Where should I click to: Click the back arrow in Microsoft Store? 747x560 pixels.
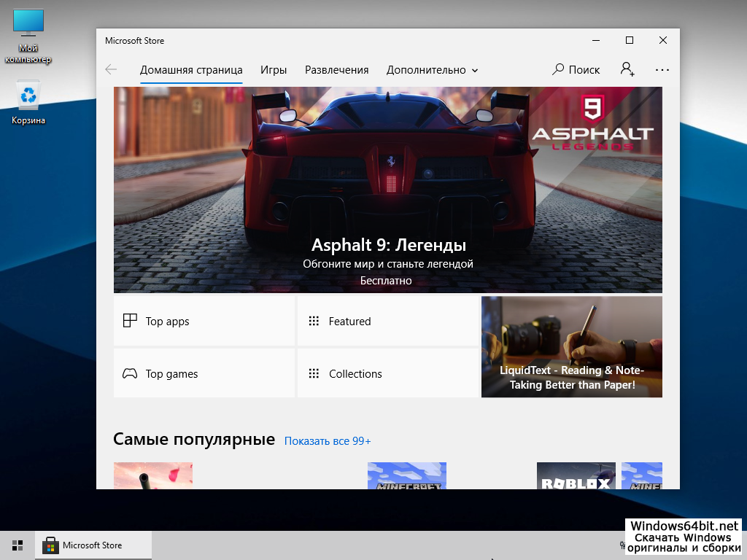[x=111, y=70]
